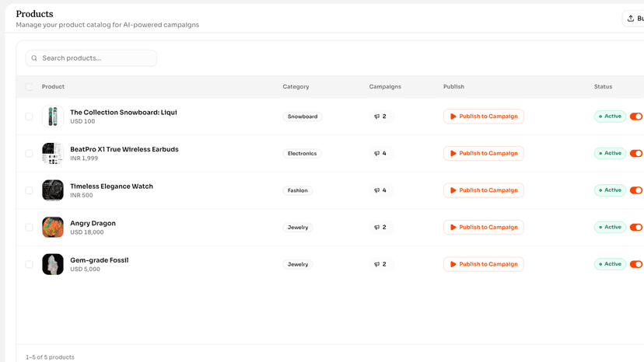
Task: Click the USD 5,000 price text
Action: (x=85, y=270)
